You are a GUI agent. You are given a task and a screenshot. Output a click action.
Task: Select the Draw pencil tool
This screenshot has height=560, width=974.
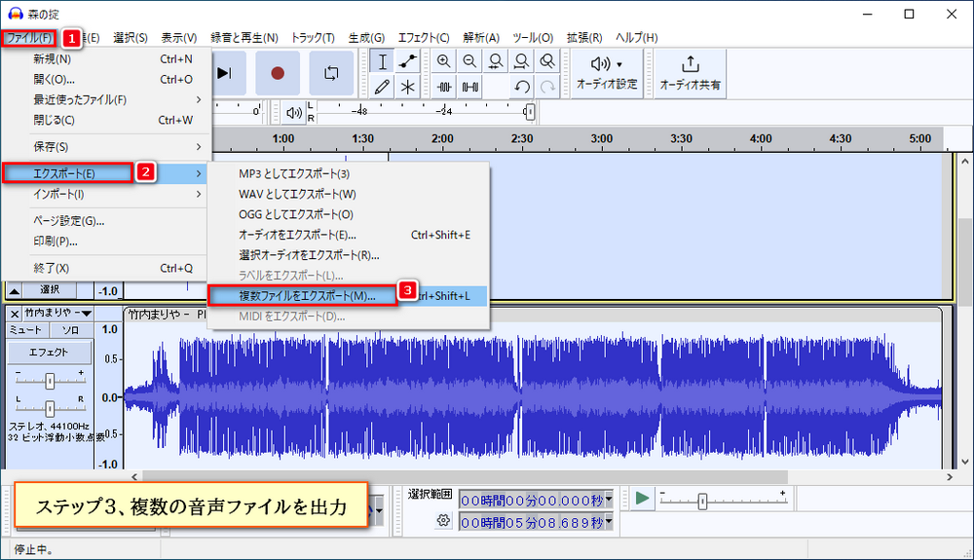coord(383,87)
